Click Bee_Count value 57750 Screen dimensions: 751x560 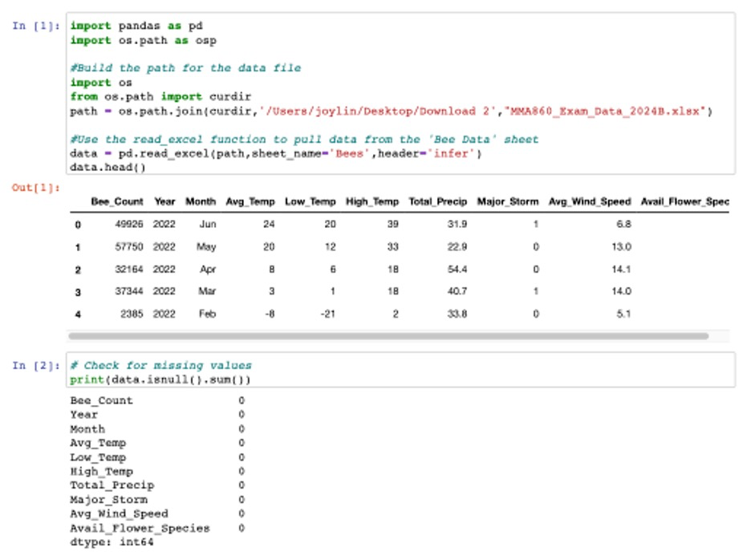[x=129, y=247]
